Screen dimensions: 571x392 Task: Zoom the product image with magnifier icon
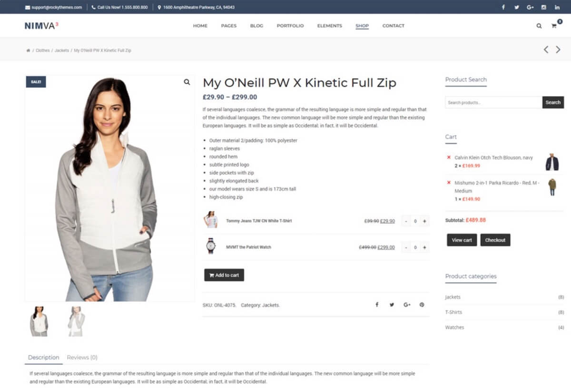click(x=187, y=82)
